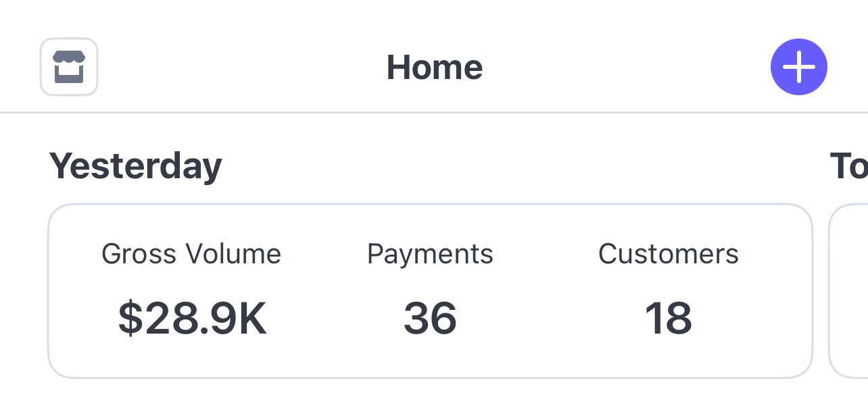This screenshot has height=420, width=868.
Task: Open the Yesterday stats card
Action: click(430, 291)
